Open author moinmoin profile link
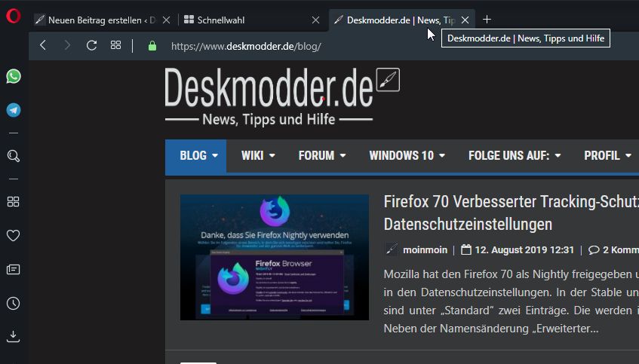 coord(425,249)
